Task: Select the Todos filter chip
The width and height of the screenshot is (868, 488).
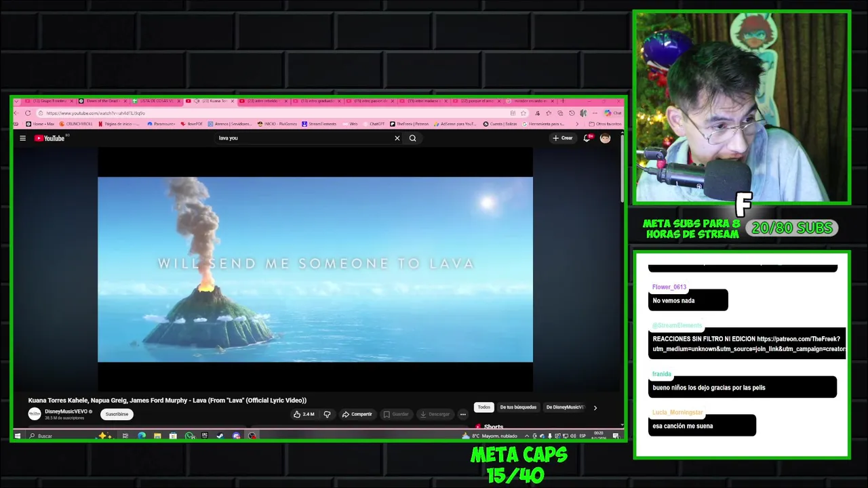Action: [x=484, y=407]
